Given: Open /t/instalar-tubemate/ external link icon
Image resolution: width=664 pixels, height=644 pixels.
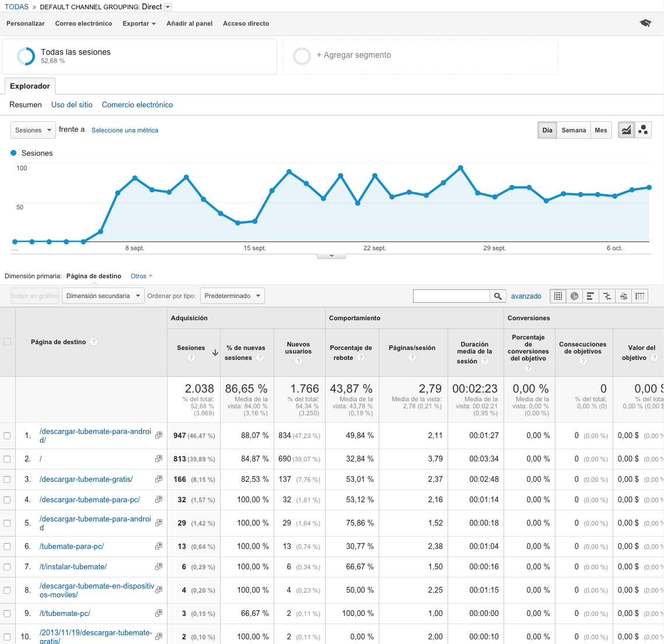Looking at the screenshot, I should (159, 566).
